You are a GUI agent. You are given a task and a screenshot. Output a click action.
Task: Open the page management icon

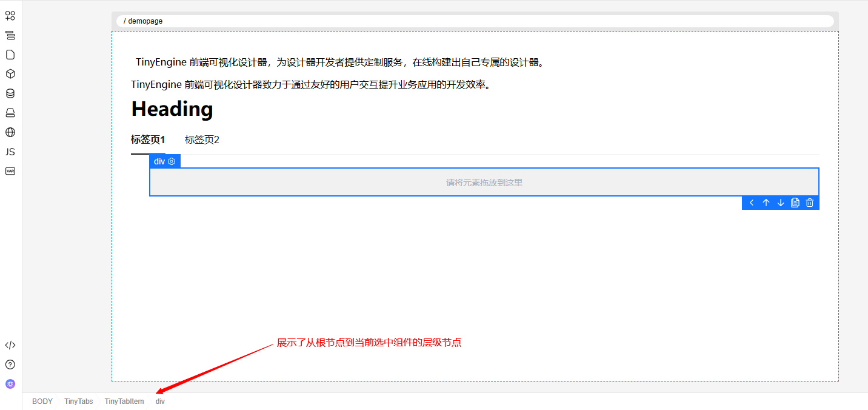[10, 55]
